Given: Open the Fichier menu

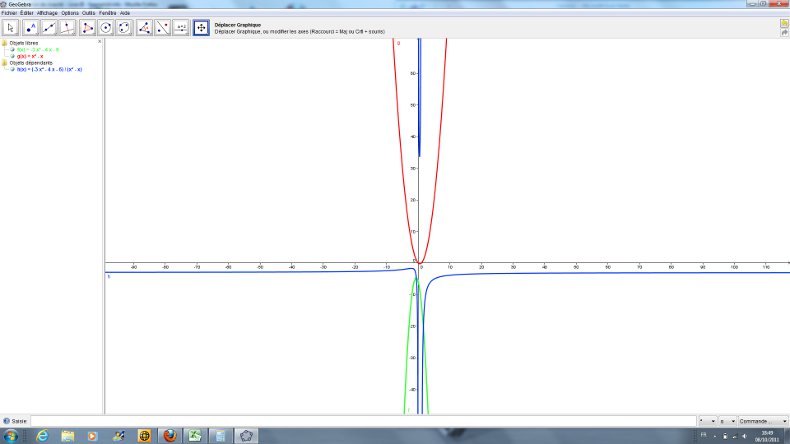Looking at the screenshot, I should pos(10,12).
